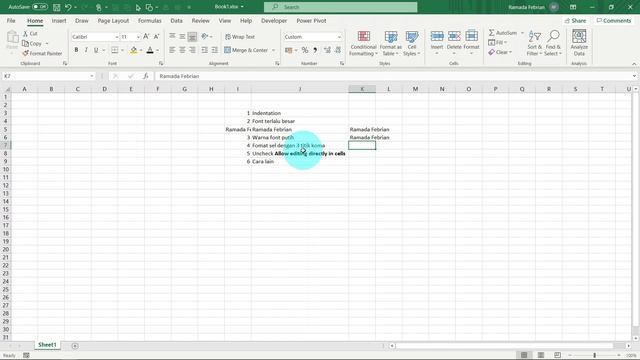
Task: Click Top Align icon
Action: (172, 36)
